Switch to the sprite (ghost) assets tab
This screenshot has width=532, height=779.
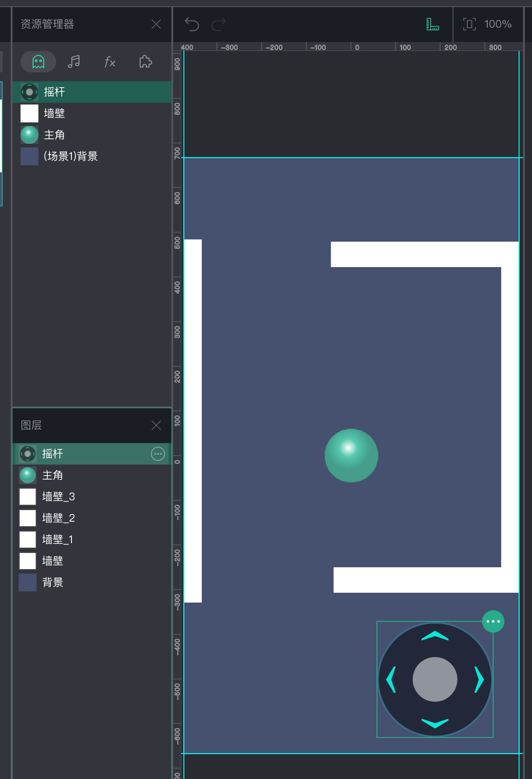tap(38, 62)
